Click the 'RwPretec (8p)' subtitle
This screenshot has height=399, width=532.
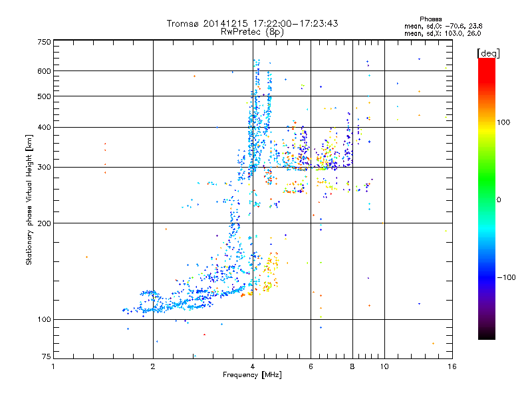pos(253,32)
